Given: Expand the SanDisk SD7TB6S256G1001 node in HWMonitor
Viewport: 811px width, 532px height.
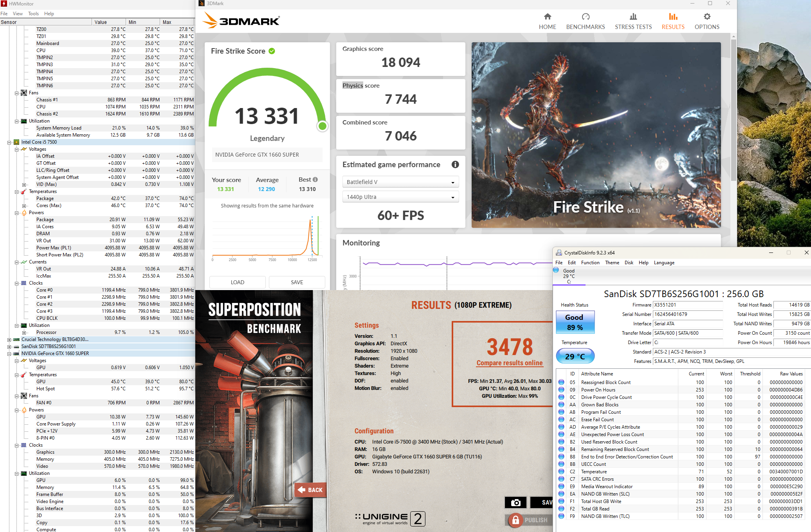Looking at the screenshot, I should pos(9,347).
